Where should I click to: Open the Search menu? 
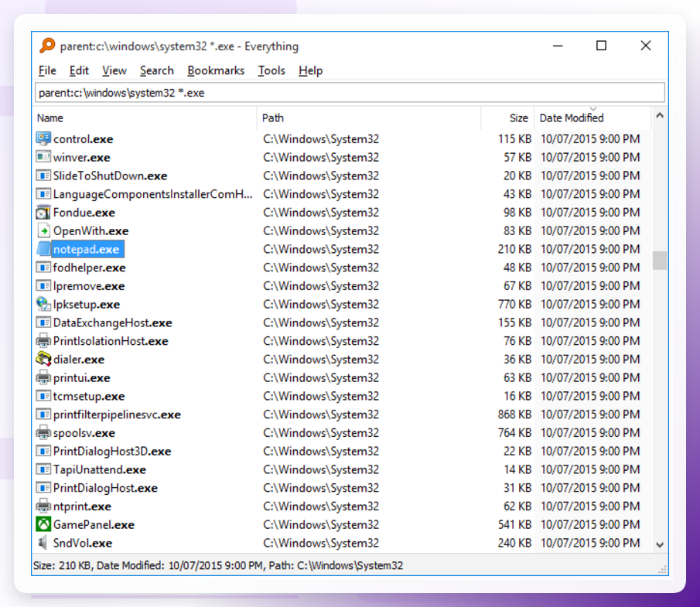click(x=157, y=70)
